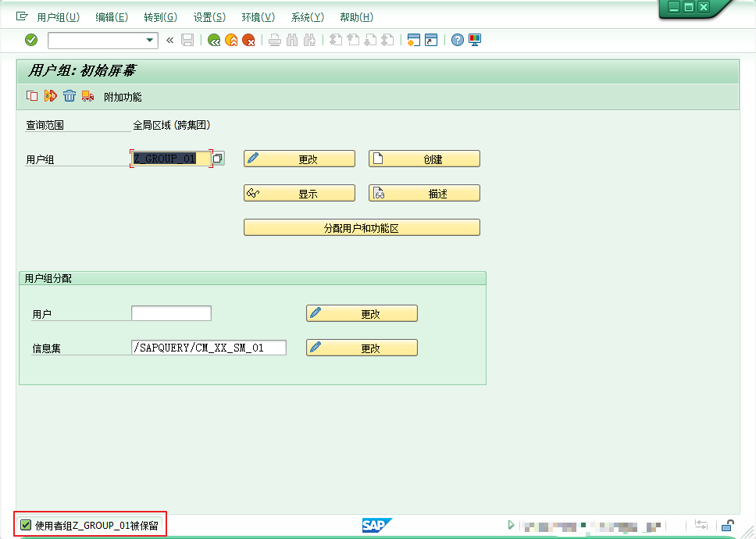Click the 分配用户和功能区 button

362,227
